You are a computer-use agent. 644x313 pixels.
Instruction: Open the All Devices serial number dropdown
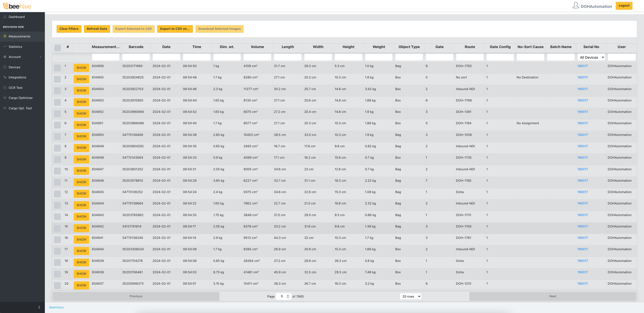coord(592,57)
